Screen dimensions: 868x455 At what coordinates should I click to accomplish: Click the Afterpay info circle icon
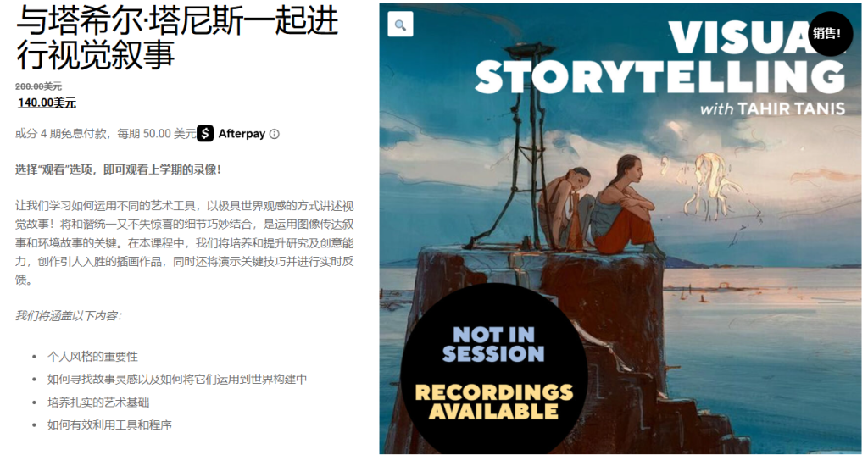pos(274,134)
